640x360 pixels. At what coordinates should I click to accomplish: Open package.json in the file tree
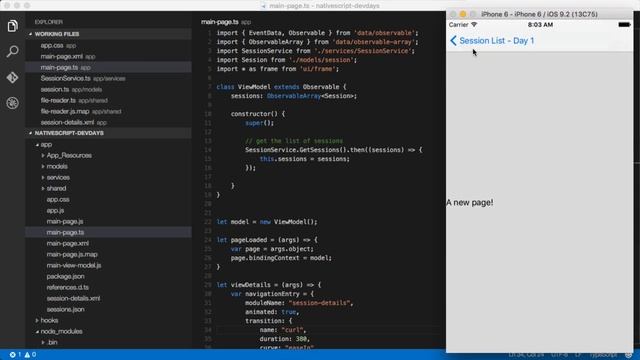coord(109,276)
